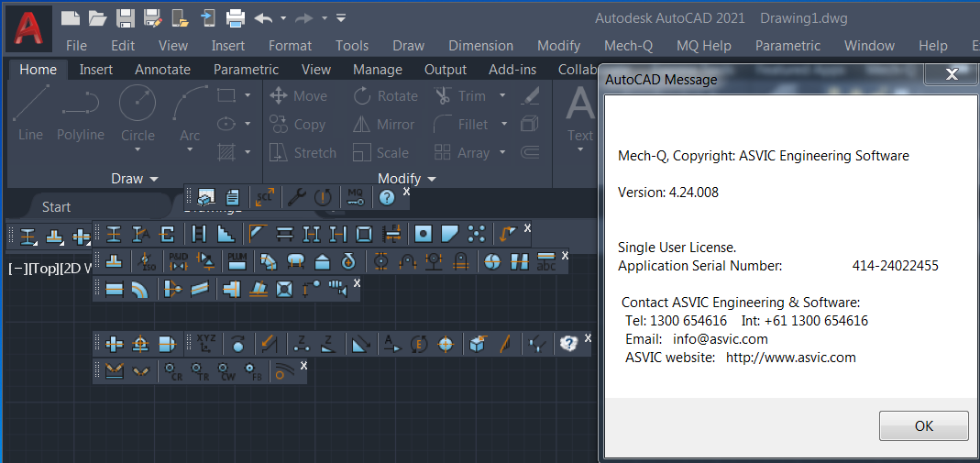This screenshot has width=980, height=463.
Task: Open the File menu
Action: coord(76,46)
